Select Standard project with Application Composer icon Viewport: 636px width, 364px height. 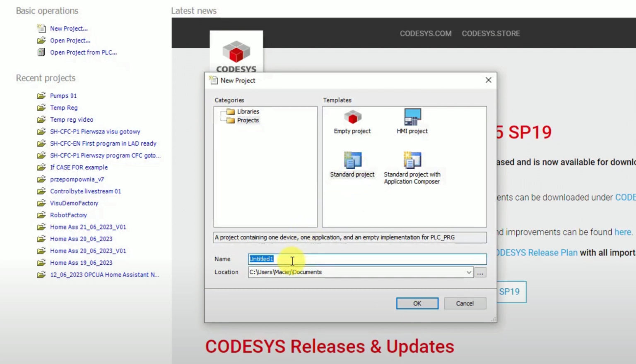412,160
